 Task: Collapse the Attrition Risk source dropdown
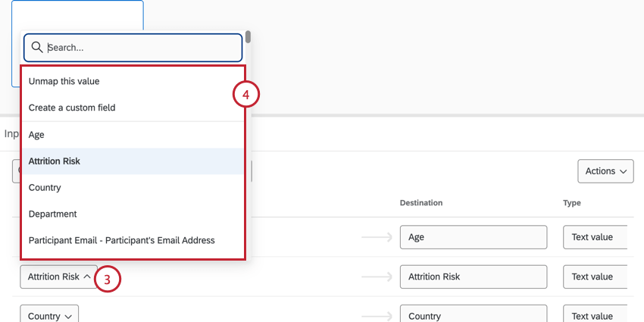[x=58, y=277]
